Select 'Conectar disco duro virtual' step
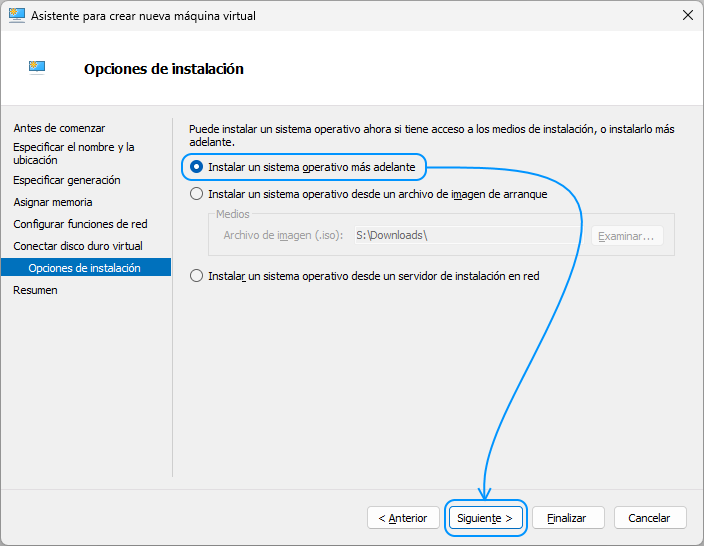This screenshot has height=546, width=704. tap(78, 246)
